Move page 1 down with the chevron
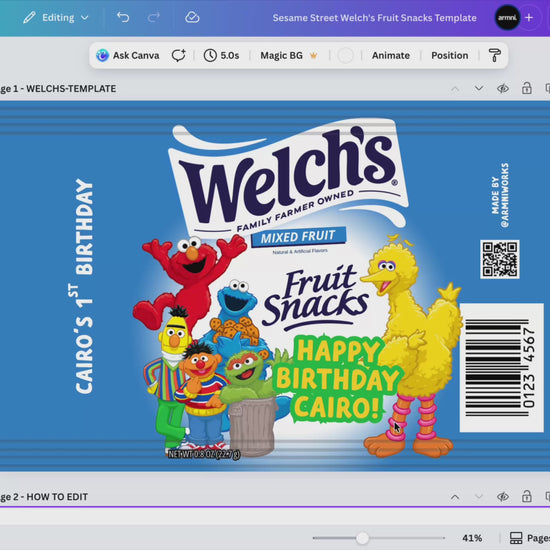550x550 pixels. tap(479, 88)
